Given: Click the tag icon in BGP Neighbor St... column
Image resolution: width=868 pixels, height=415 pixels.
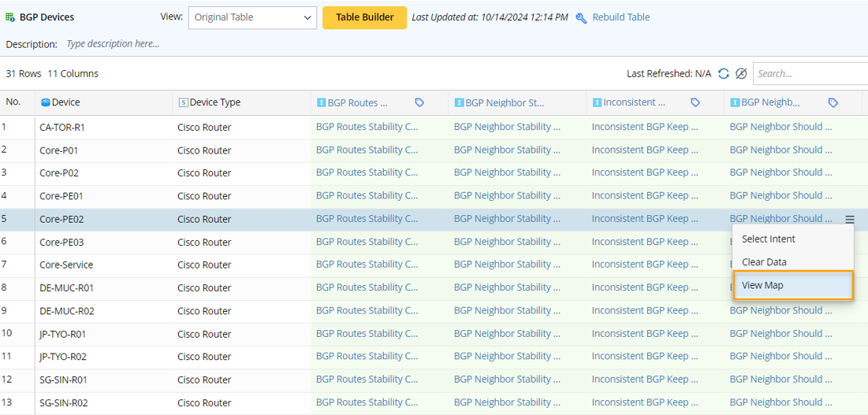Looking at the screenshot, I should tap(557, 102).
